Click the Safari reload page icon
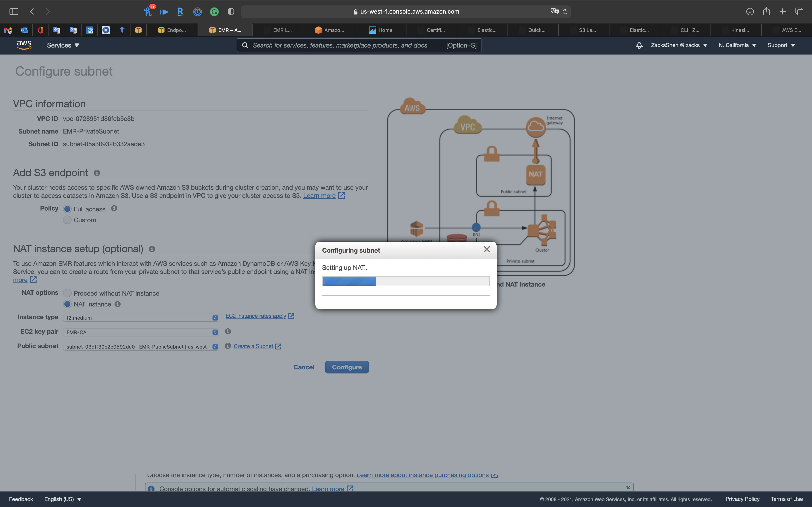 pos(565,11)
